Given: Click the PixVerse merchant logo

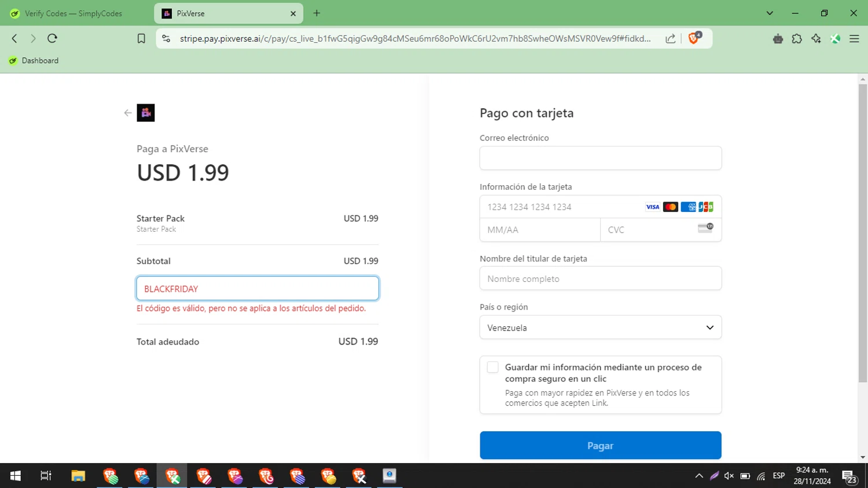Looking at the screenshot, I should (x=146, y=113).
